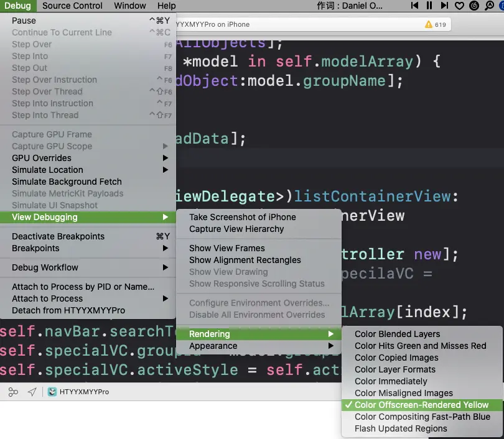Open View Debugging submenu
This screenshot has width=504, height=439.
point(88,218)
